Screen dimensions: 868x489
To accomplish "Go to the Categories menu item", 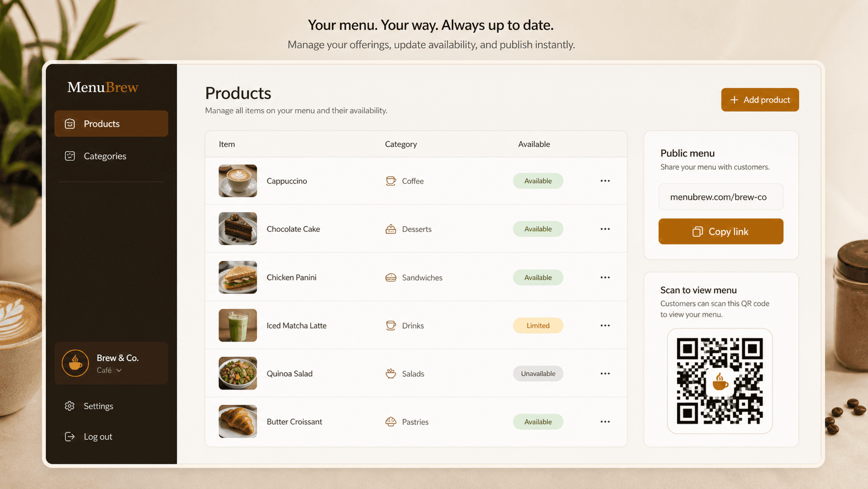I will pyautogui.click(x=111, y=156).
